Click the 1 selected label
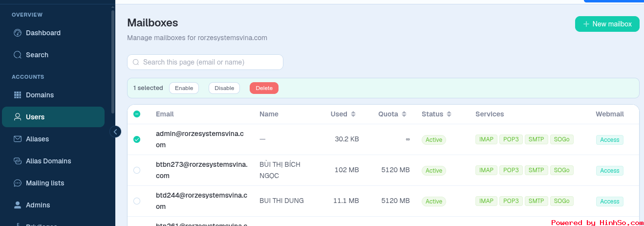 click(148, 88)
